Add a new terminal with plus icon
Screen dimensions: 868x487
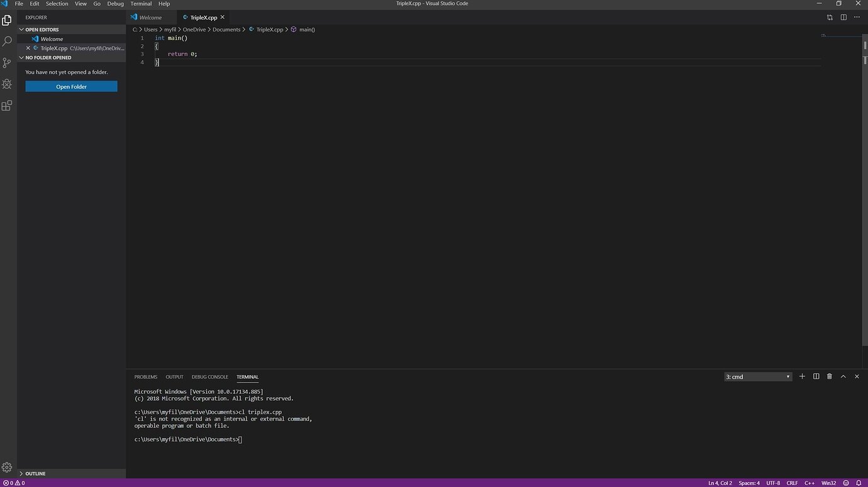(x=802, y=376)
